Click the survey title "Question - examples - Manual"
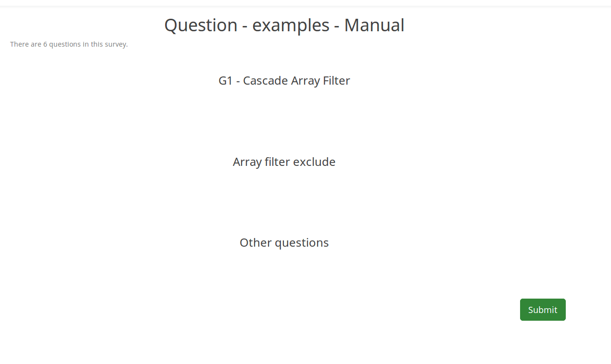611x364 pixels. coord(284,25)
